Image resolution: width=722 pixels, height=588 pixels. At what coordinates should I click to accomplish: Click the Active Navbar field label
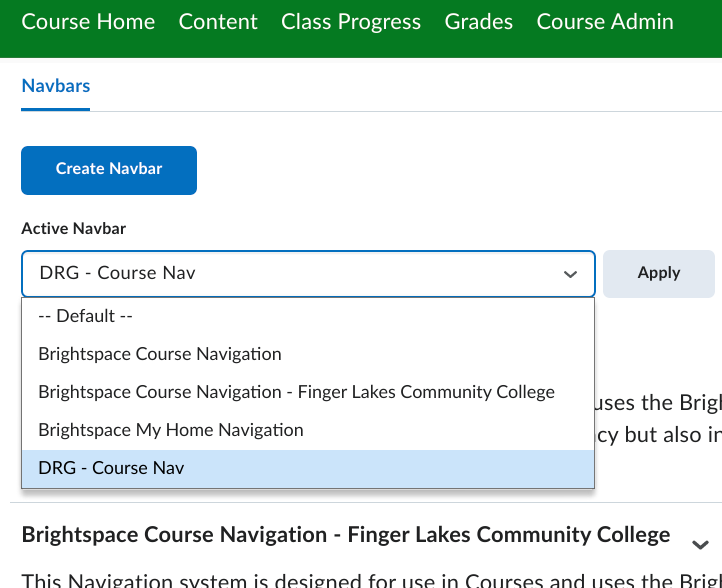74,229
